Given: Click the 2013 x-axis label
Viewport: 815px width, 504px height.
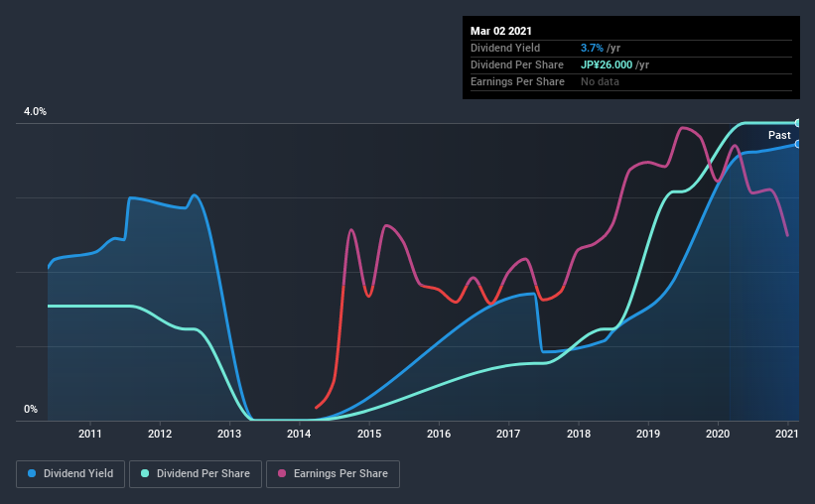Looking at the screenshot, I should tap(229, 434).
